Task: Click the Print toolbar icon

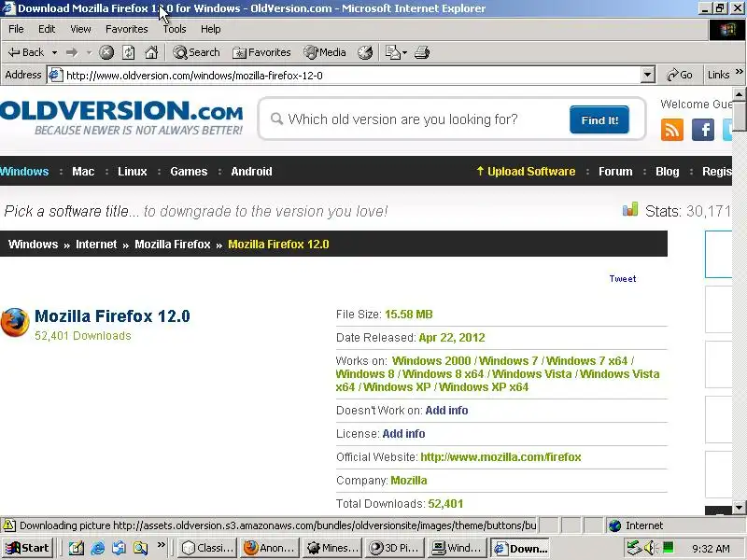Action: coord(422,52)
